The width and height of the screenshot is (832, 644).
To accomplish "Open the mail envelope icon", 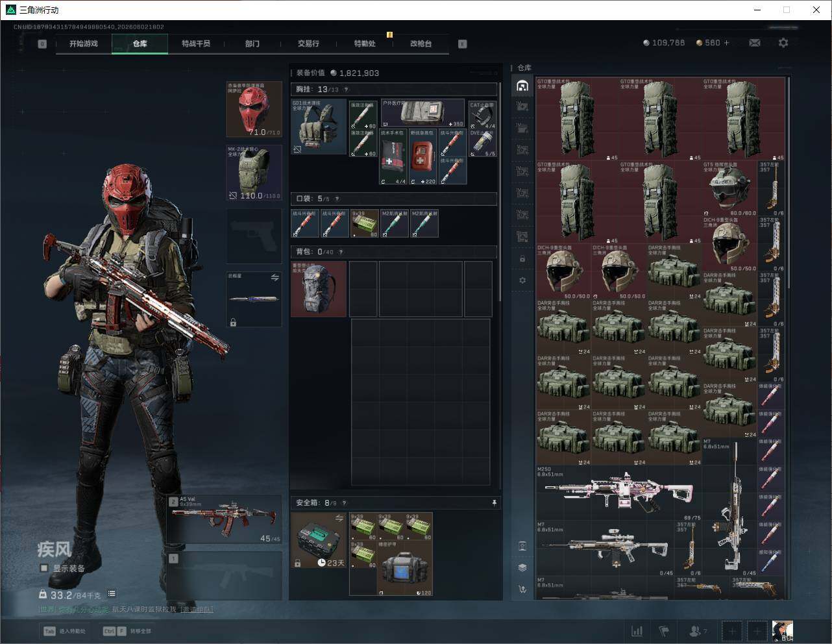I will (x=755, y=43).
